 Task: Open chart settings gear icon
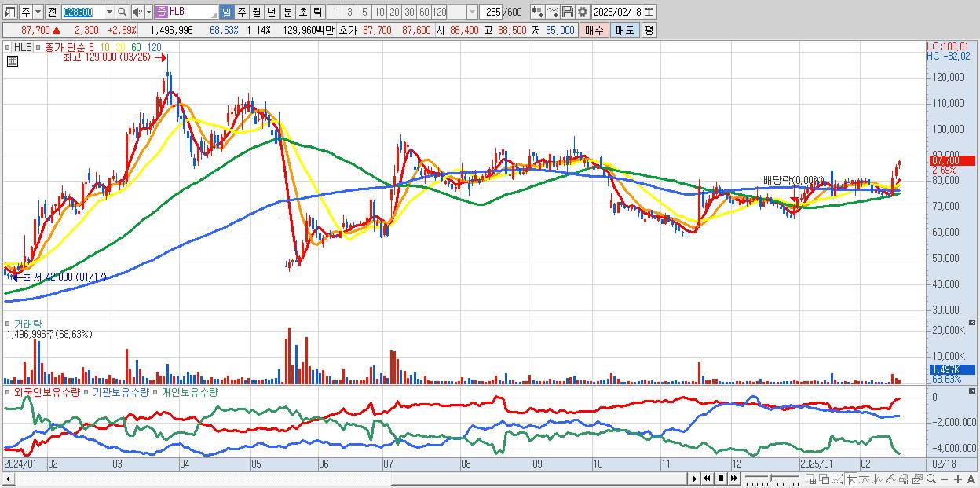[x=582, y=12]
